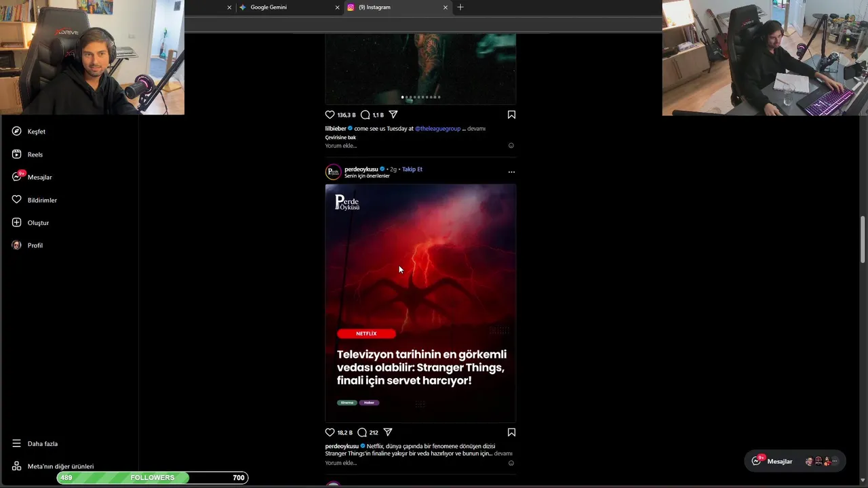Expand perdeoykusu caption with devamı

(x=503, y=453)
